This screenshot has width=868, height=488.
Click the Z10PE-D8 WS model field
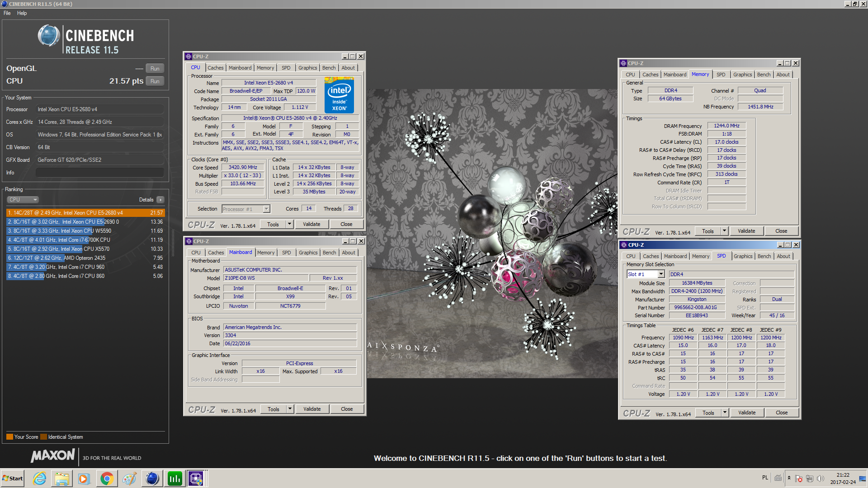[266, 278]
